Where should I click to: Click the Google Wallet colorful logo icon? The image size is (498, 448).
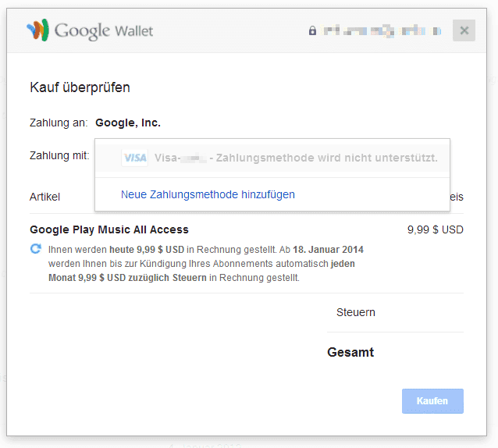pos(37,30)
